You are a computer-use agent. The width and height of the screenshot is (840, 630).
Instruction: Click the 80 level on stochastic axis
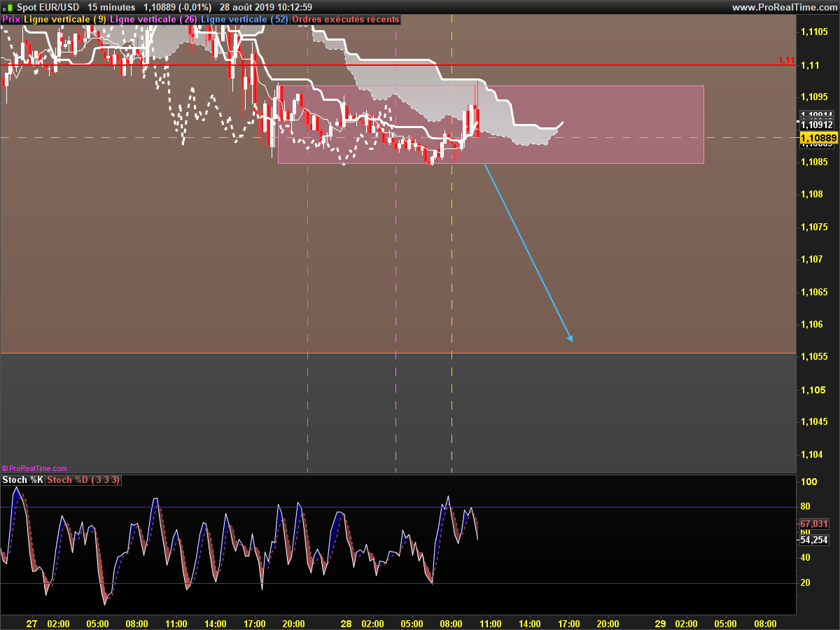click(x=806, y=507)
